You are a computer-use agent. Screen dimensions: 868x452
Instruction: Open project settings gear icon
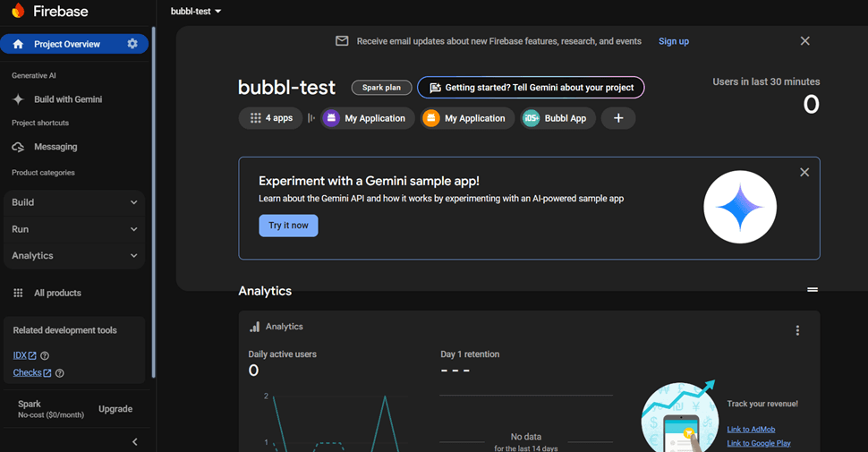pos(132,44)
